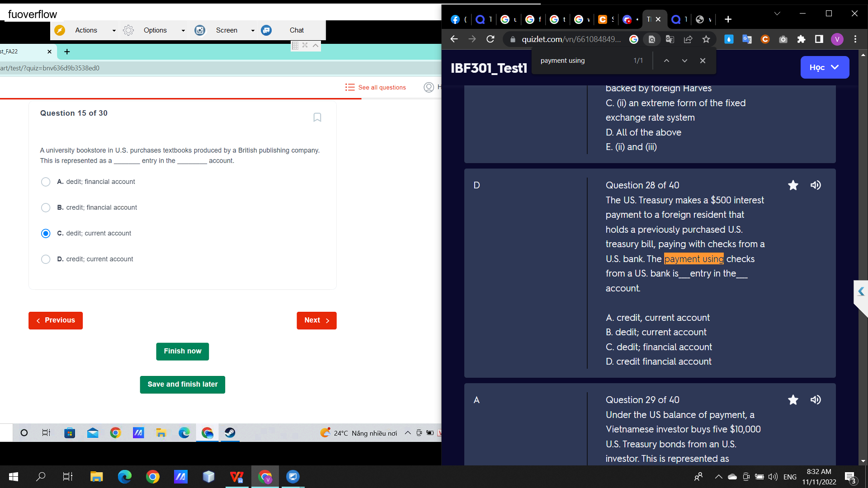Play audio for Question 28 of 40
The width and height of the screenshot is (868, 488).
click(x=816, y=185)
